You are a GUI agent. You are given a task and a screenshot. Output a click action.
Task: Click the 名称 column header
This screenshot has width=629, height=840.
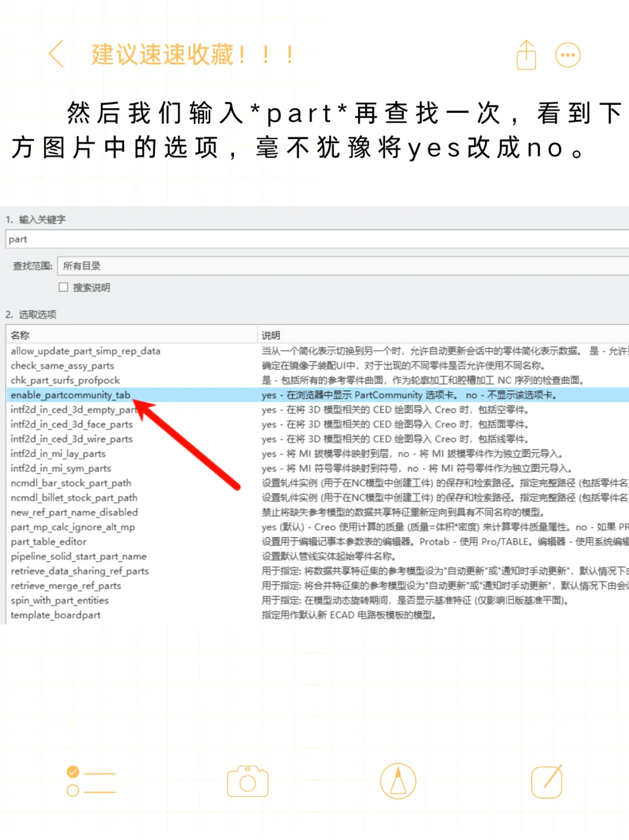(20, 335)
